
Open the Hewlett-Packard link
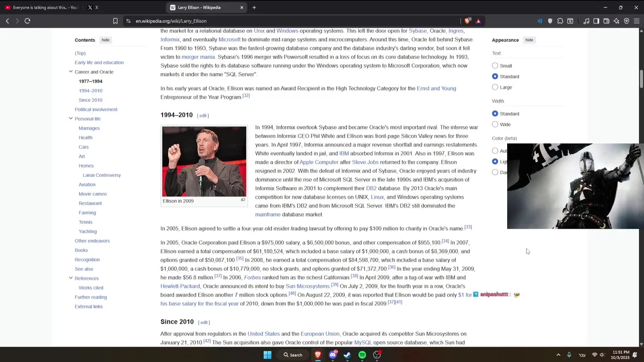click(x=180, y=286)
